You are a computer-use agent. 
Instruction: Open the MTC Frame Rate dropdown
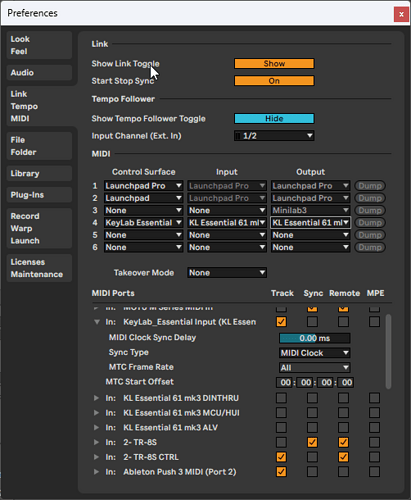click(315, 368)
